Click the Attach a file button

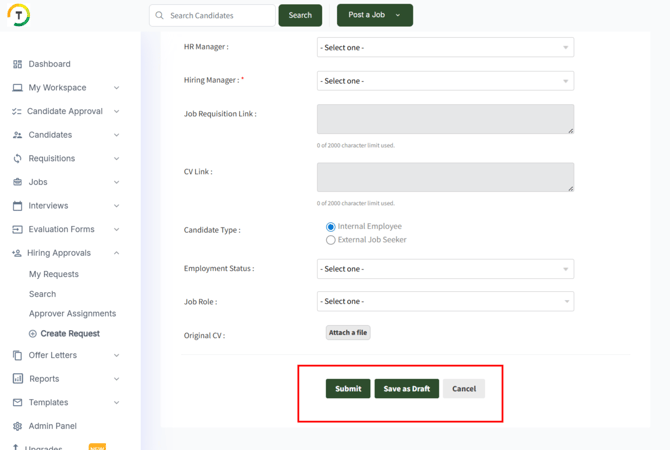[348, 333]
